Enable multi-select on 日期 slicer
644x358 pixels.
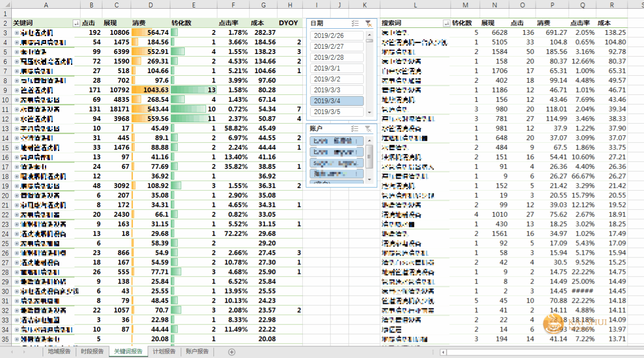[x=355, y=23]
